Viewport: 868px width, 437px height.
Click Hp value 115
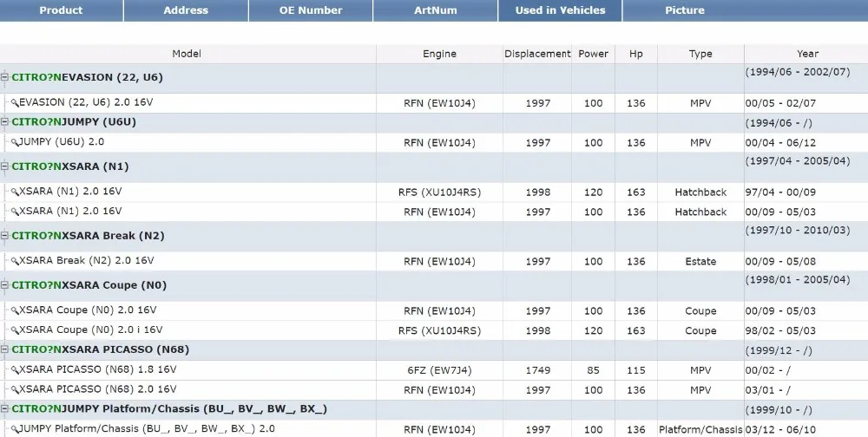636,370
